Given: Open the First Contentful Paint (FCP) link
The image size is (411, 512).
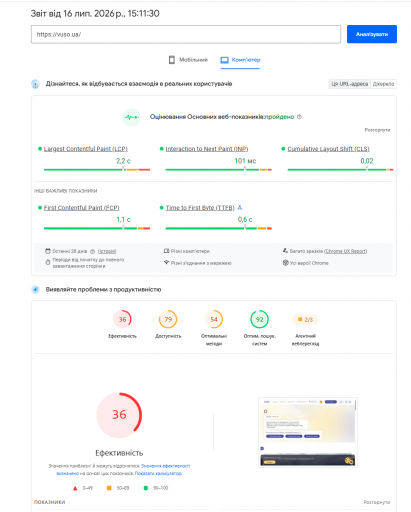Looking at the screenshot, I should (x=82, y=208).
